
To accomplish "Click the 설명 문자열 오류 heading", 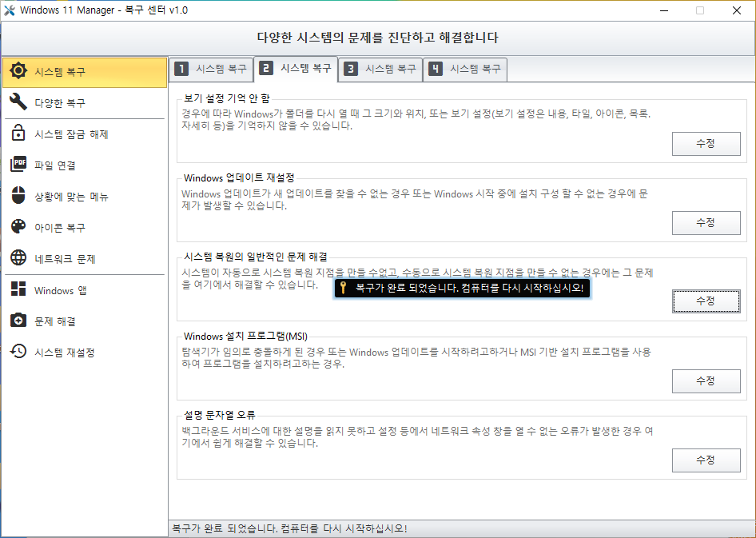I will [220, 415].
